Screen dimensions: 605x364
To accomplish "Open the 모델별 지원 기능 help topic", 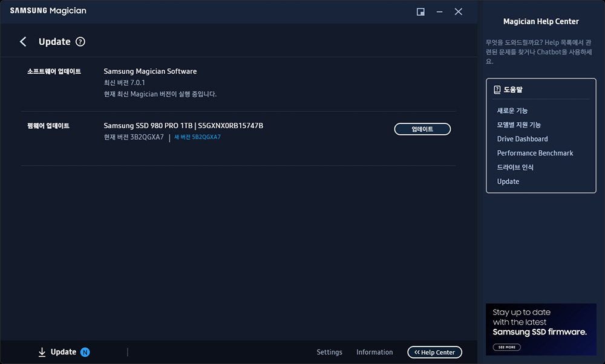I will tap(519, 125).
